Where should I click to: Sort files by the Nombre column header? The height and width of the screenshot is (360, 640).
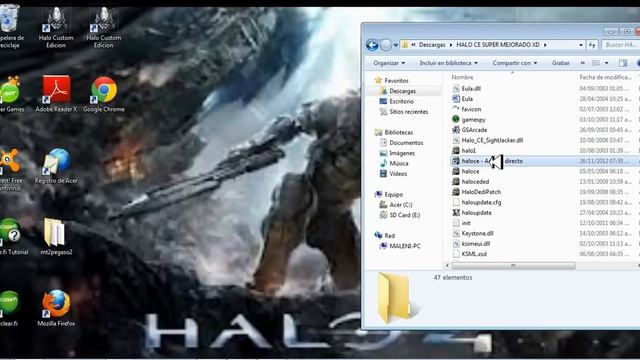tap(462, 77)
